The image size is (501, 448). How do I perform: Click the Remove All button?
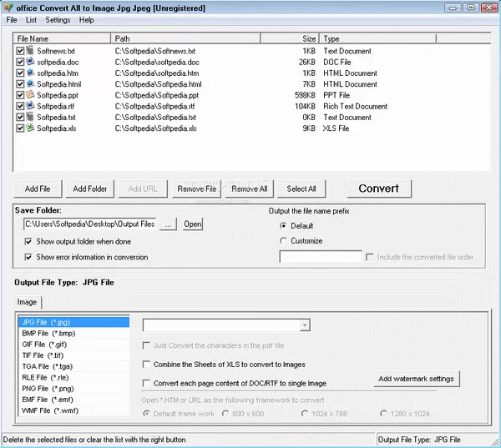(249, 189)
